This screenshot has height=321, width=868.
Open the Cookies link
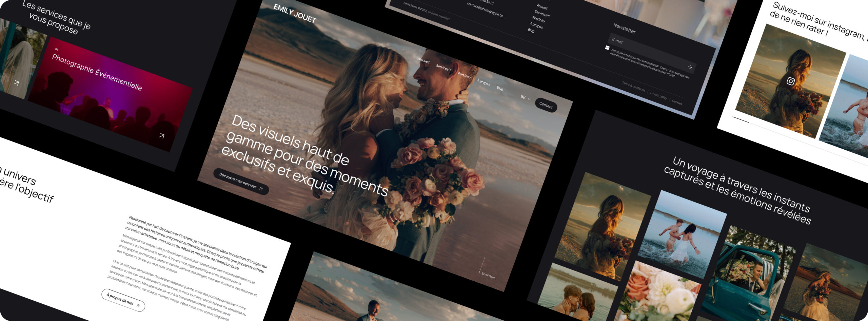pos(677,102)
